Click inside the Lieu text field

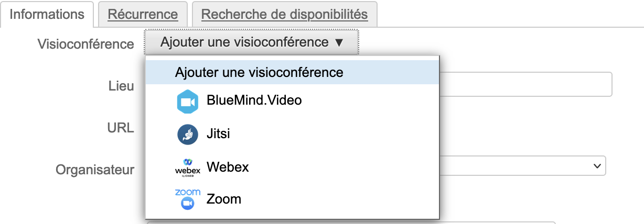tap(524, 84)
